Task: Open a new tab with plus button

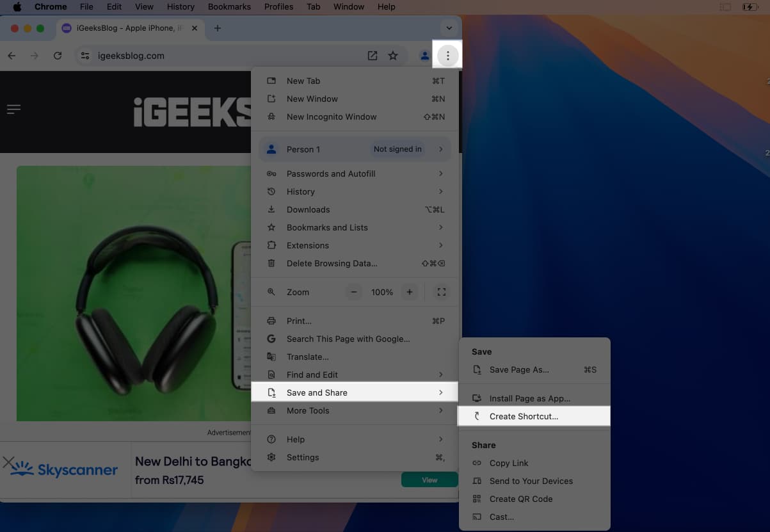Action: coord(218,28)
